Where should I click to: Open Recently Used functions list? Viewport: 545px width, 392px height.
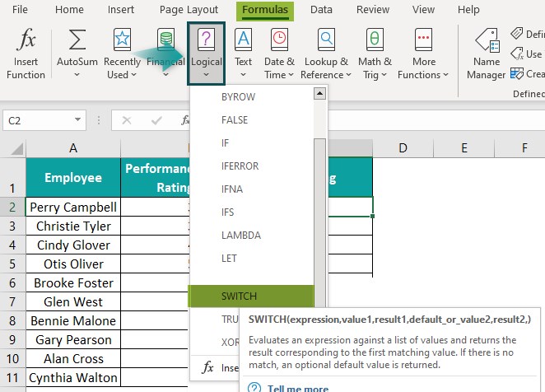[122, 54]
